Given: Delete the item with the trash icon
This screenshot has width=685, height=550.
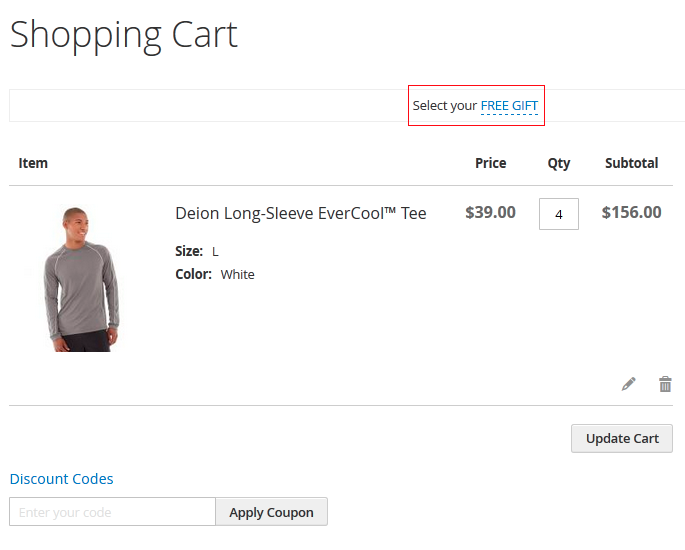Looking at the screenshot, I should pyautogui.click(x=665, y=384).
